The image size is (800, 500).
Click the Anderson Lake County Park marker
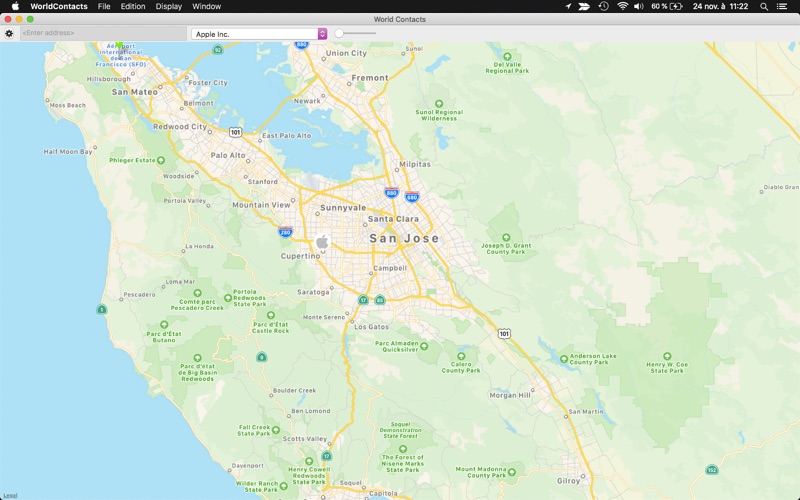click(564, 359)
